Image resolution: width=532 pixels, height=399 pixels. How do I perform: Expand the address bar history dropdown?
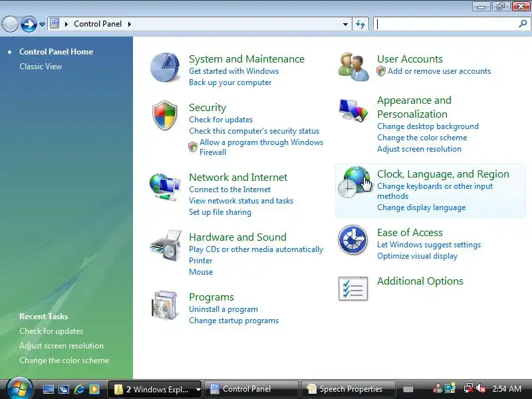[345, 25]
